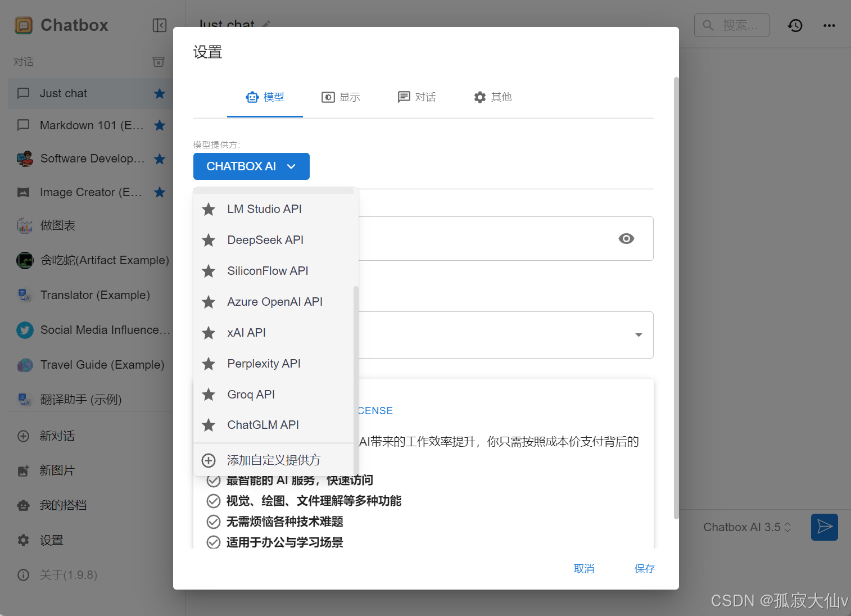The image size is (851, 616).
Task: Choose Azure OpenAI API provider
Action: [273, 302]
